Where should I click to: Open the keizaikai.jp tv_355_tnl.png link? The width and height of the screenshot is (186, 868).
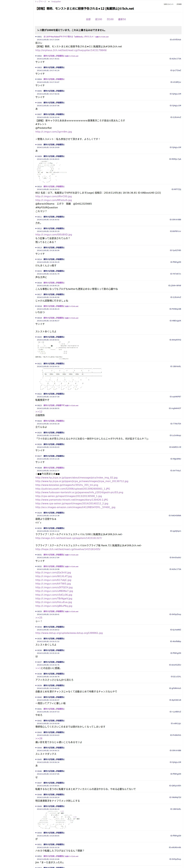[x=67, y=485]
